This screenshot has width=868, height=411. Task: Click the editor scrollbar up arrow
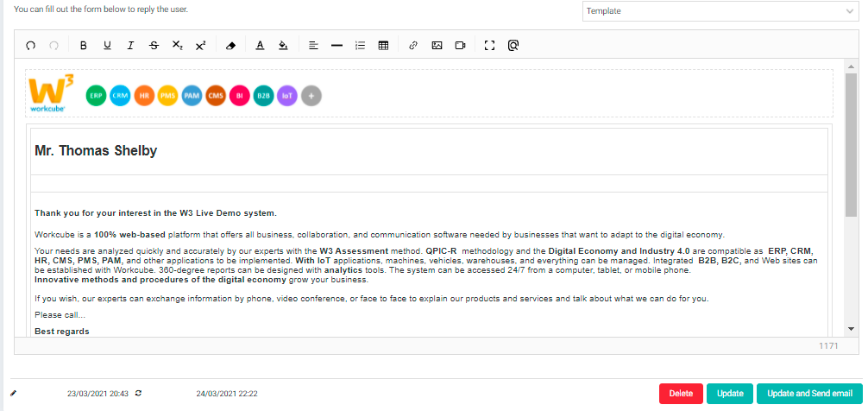pos(851,66)
